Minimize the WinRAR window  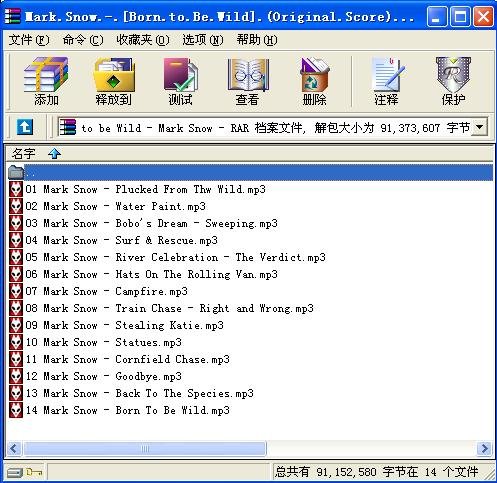click(437, 16)
